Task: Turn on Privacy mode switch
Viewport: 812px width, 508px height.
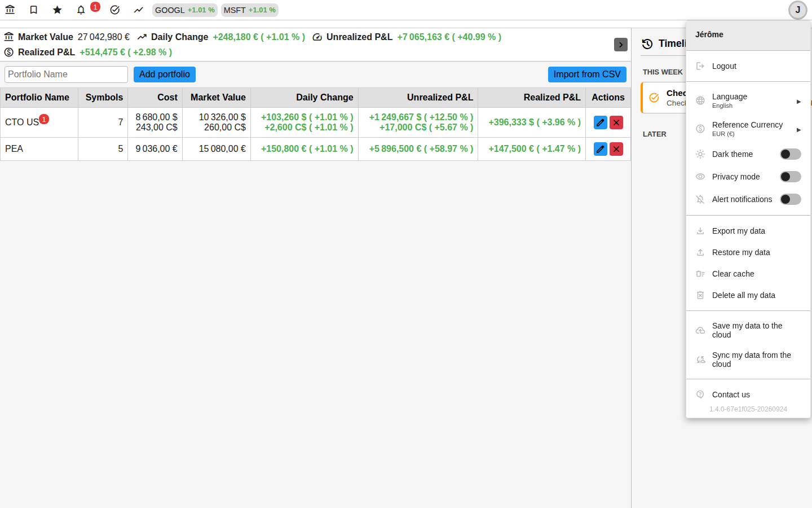Action: pos(791,177)
